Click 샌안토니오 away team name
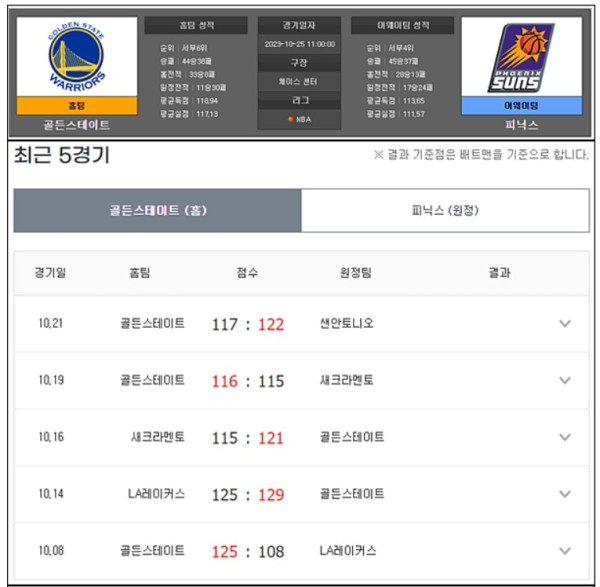Image resolution: width=600 pixels, height=587 pixels. click(345, 324)
